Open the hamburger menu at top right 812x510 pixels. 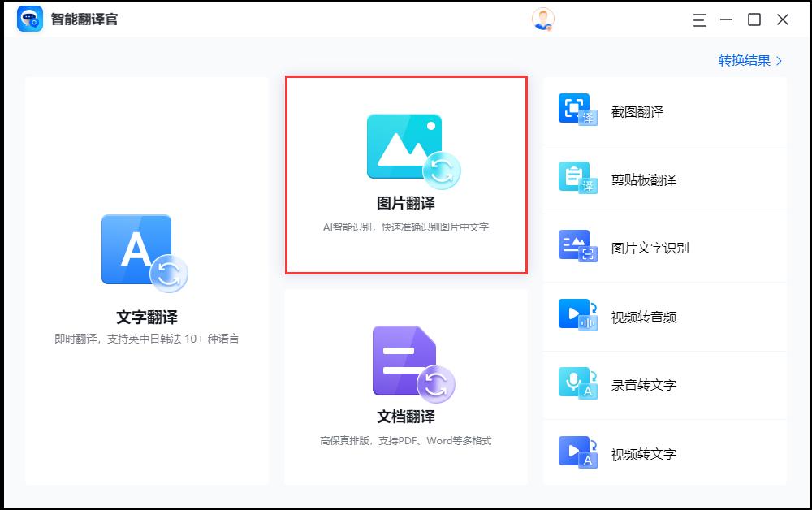point(699,20)
